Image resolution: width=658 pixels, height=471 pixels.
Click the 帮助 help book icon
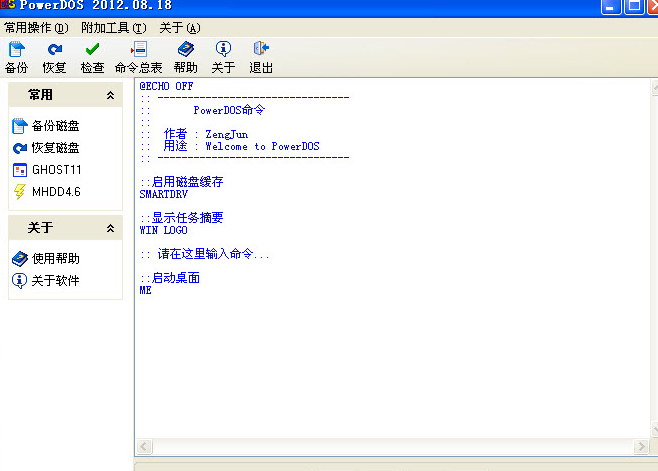click(x=185, y=49)
